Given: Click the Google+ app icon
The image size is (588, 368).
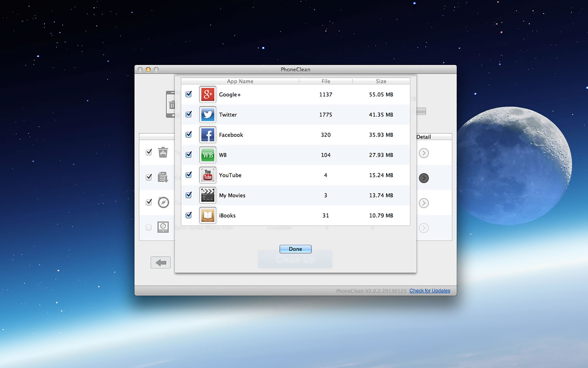Looking at the screenshot, I should (207, 95).
